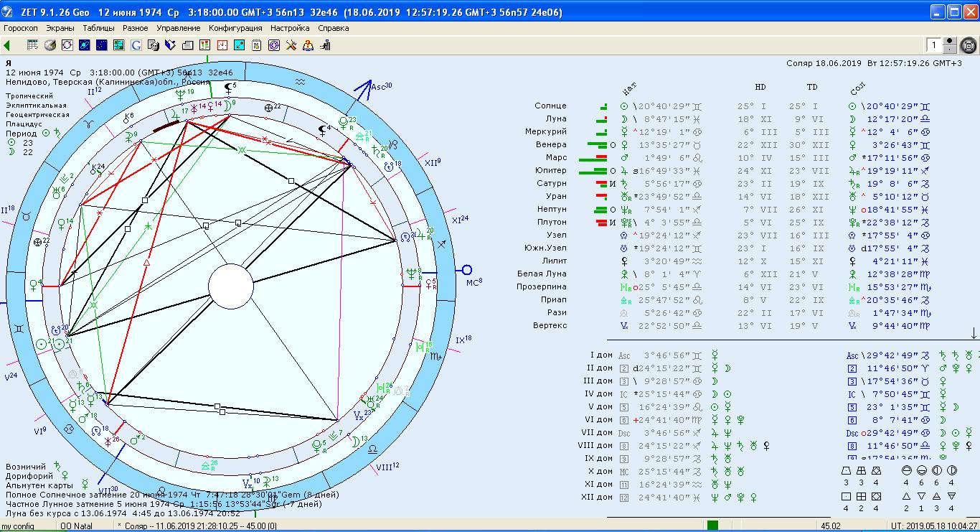The height and width of the screenshot is (532, 980).
Task: Open the table grid toolbar icon
Action: 32,45
